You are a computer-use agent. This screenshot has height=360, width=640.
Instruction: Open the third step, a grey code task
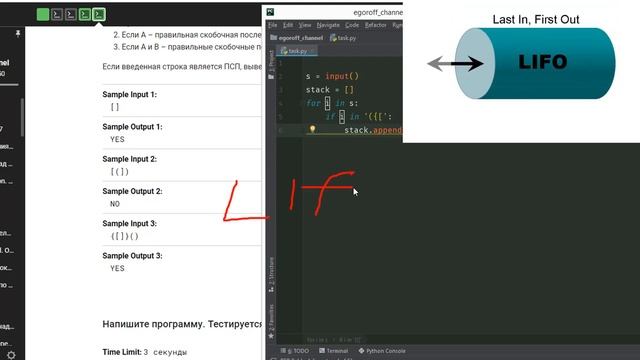(71, 15)
